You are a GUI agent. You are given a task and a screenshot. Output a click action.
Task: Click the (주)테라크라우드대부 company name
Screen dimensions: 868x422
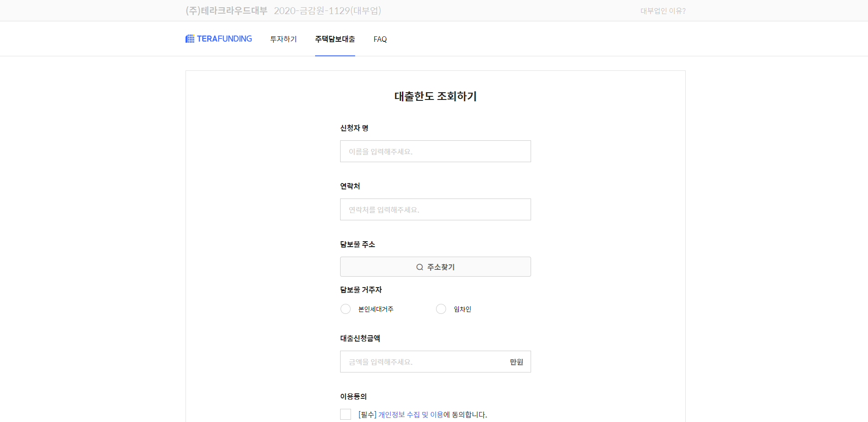226,10
